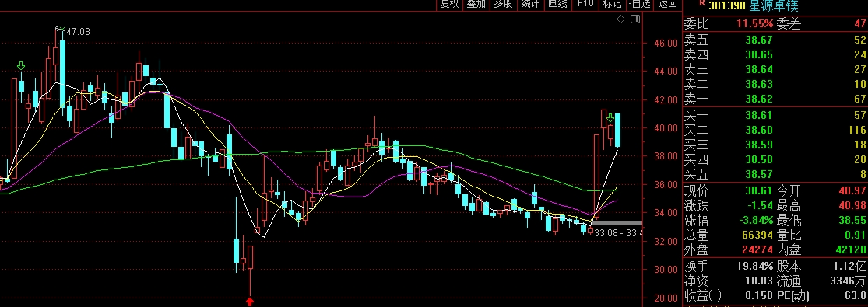Click the red up arrow at the chart low
The image size is (868, 307).
[x=250, y=302]
